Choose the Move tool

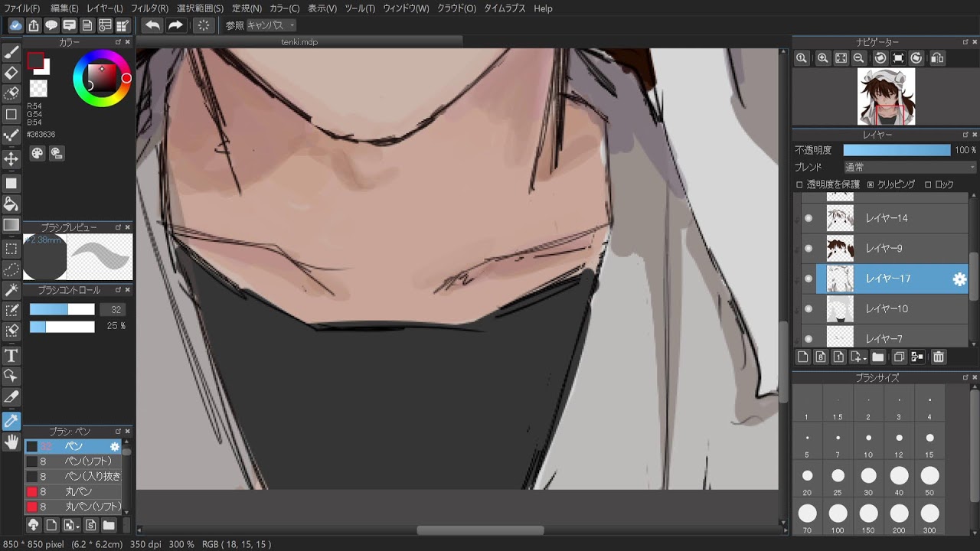click(x=11, y=159)
